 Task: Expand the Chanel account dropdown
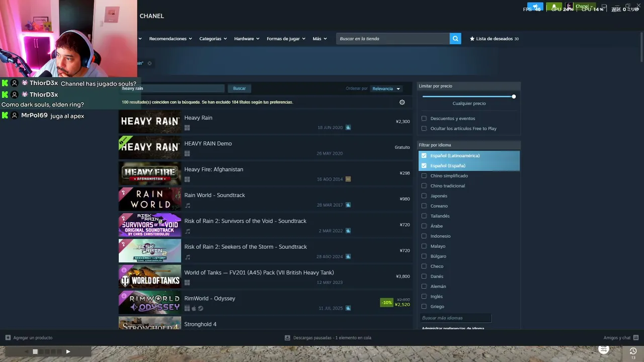[x=585, y=7]
